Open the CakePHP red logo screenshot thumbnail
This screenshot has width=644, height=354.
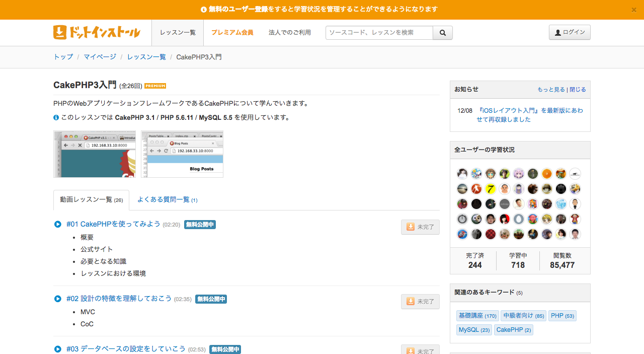pos(95,154)
